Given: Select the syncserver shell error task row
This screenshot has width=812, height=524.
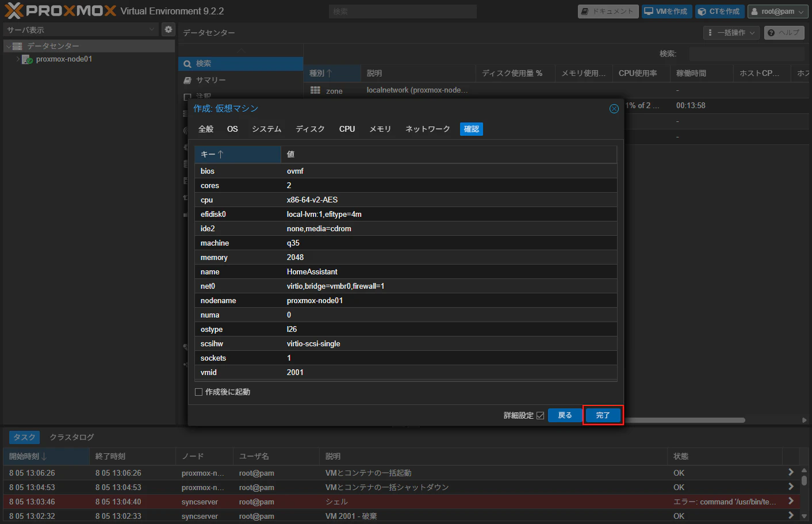Looking at the screenshot, I should click(401, 502).
